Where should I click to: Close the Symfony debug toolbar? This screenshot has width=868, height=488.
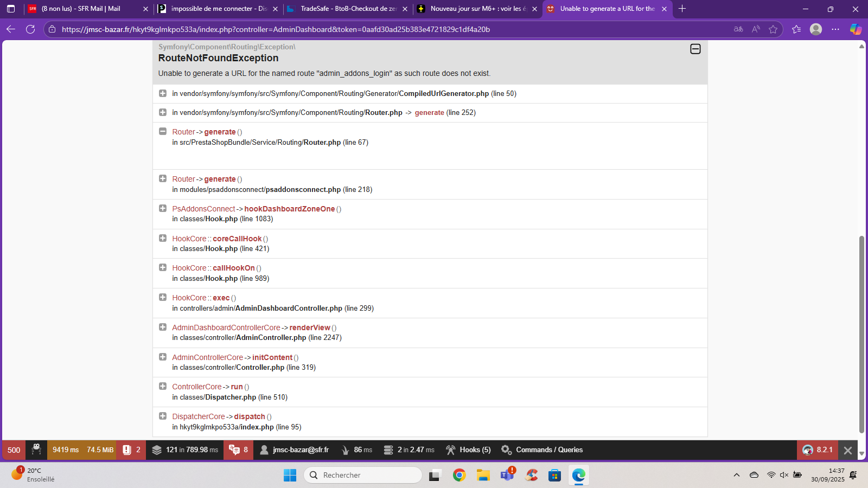pos(848,450)
